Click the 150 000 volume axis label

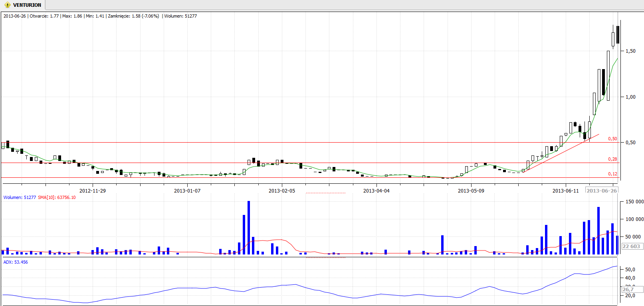634,202
